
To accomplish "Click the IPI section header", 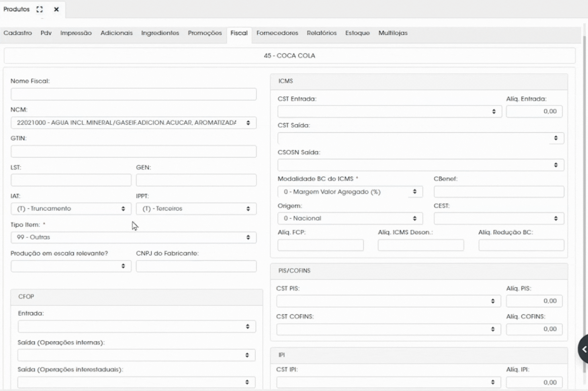I will (x=419, y=355).
